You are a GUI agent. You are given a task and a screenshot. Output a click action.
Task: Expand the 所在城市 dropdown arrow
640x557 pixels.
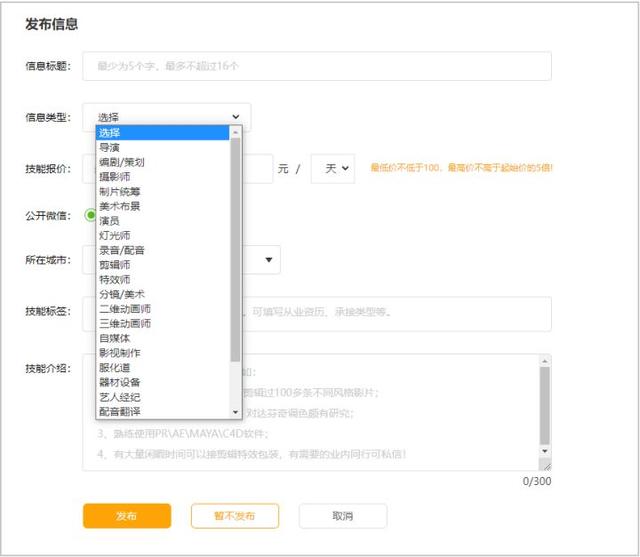[x=269, y=260]
